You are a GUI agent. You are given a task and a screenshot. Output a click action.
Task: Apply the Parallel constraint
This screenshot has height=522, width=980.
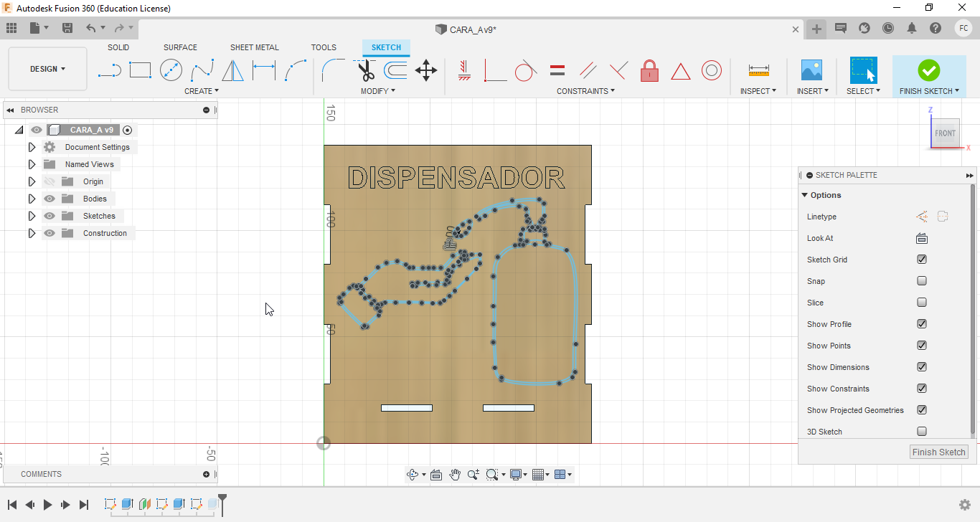coord(588,70)
